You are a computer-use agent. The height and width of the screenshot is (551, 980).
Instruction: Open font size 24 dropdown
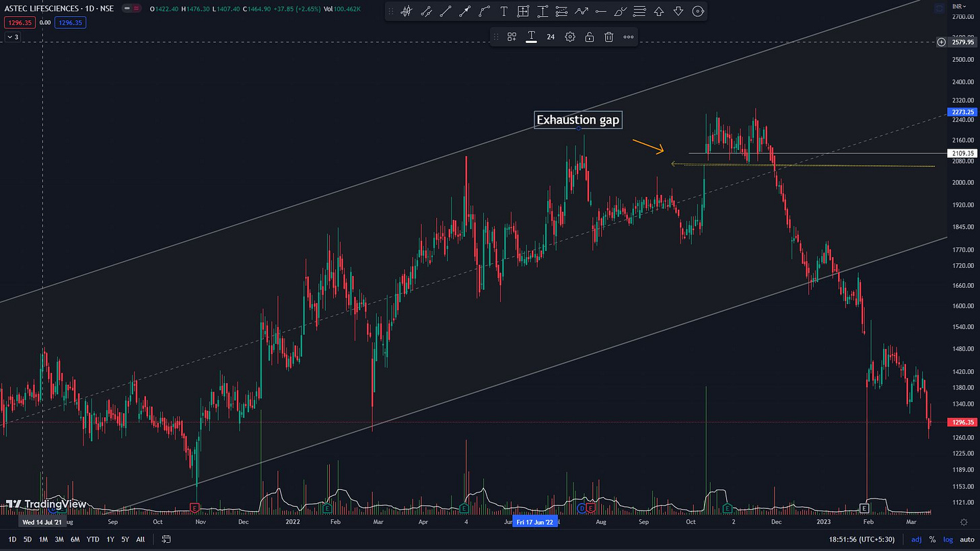(551, 37)
